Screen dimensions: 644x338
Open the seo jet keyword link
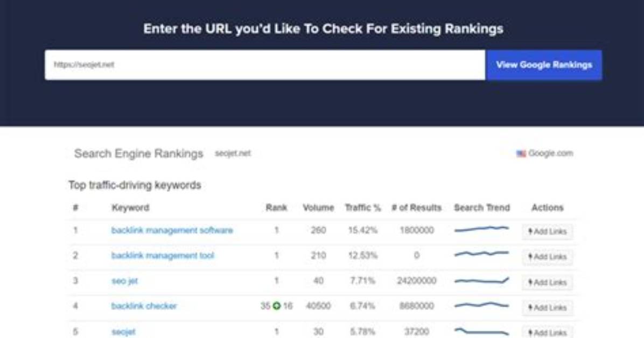click(124, 281)
